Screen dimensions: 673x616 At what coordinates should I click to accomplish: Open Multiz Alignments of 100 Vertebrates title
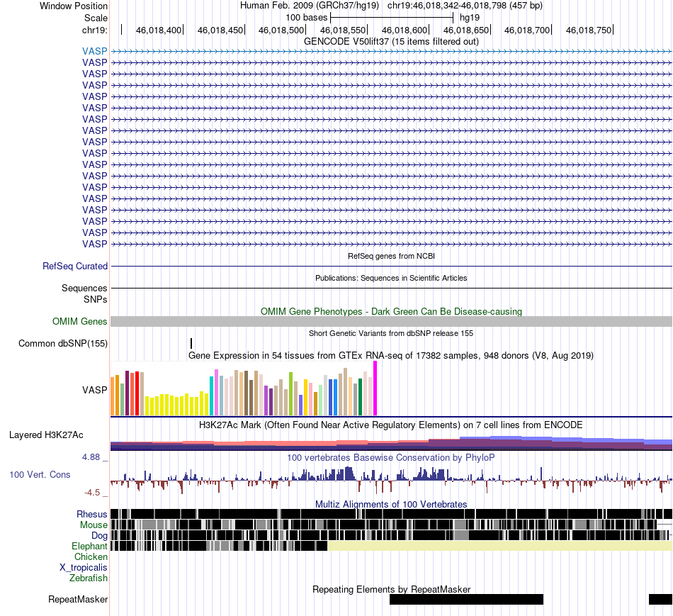(x=391, y=504)
